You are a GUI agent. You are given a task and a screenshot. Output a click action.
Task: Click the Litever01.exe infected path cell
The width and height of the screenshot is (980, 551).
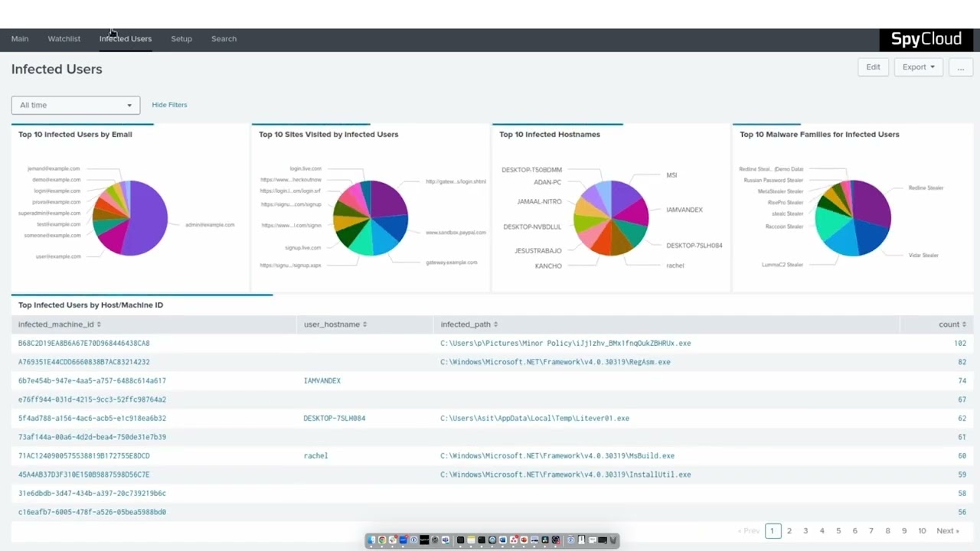tap(534, 419)
